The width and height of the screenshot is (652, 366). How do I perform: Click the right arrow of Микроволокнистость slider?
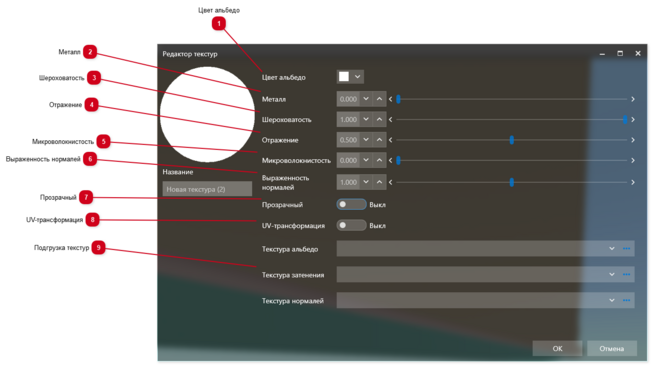tap(633, 160)
